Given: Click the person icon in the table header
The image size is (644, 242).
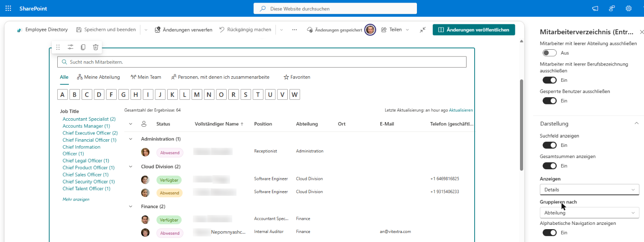Looking at the screenshot, I should point(144,124).
